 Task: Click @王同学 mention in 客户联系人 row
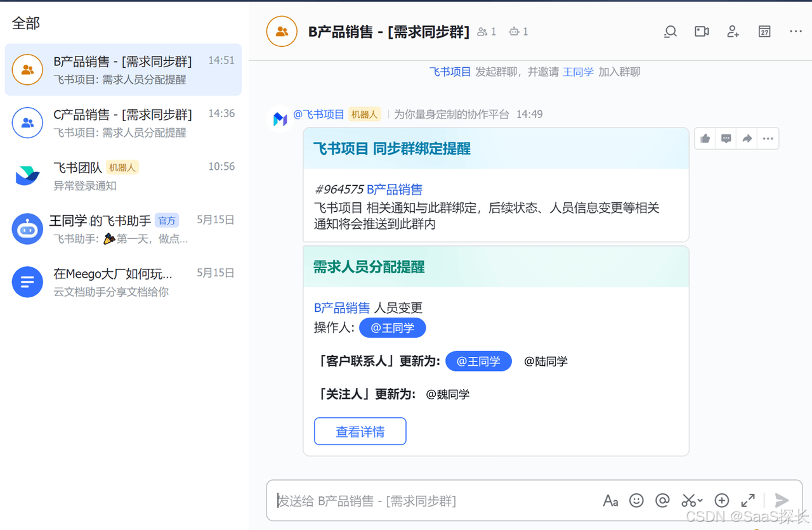point(478,361)
